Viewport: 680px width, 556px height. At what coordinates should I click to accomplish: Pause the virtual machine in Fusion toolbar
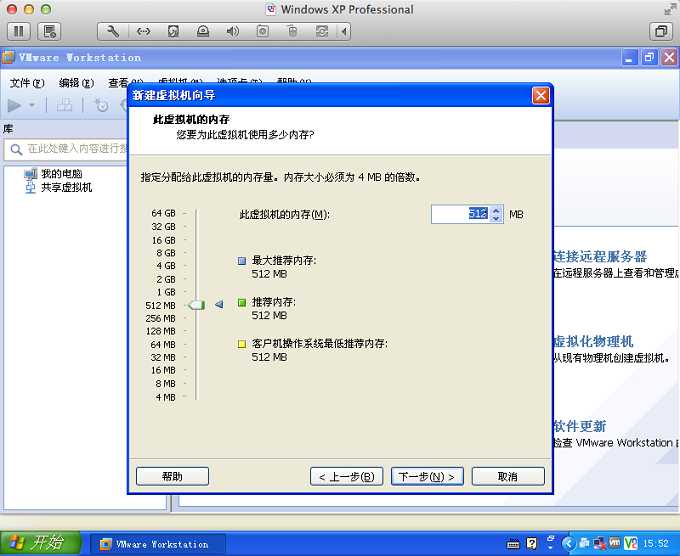click(19, 31)
